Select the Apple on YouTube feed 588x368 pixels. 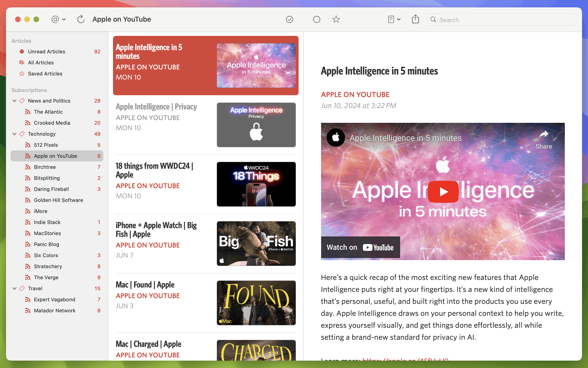(x=57, y=156)
